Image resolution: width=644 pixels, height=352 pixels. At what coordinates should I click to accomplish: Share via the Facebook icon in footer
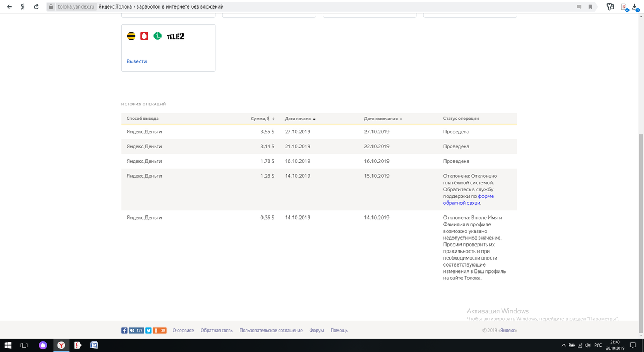[124, 331]
